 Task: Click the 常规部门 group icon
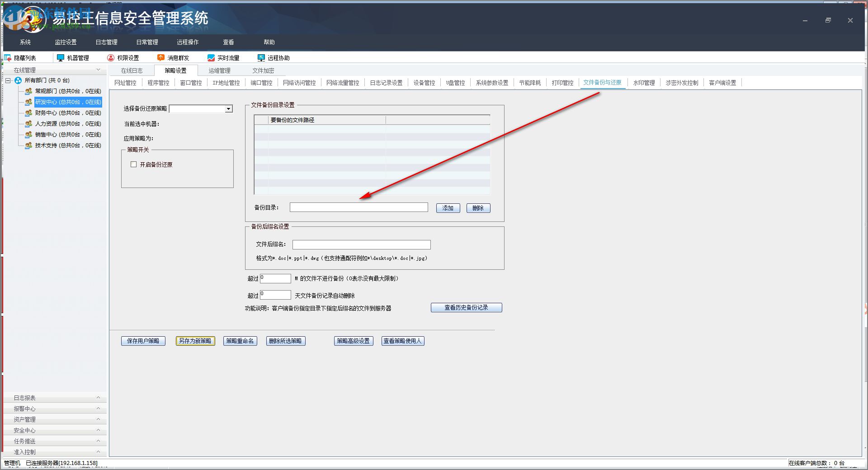pos(28,91)
